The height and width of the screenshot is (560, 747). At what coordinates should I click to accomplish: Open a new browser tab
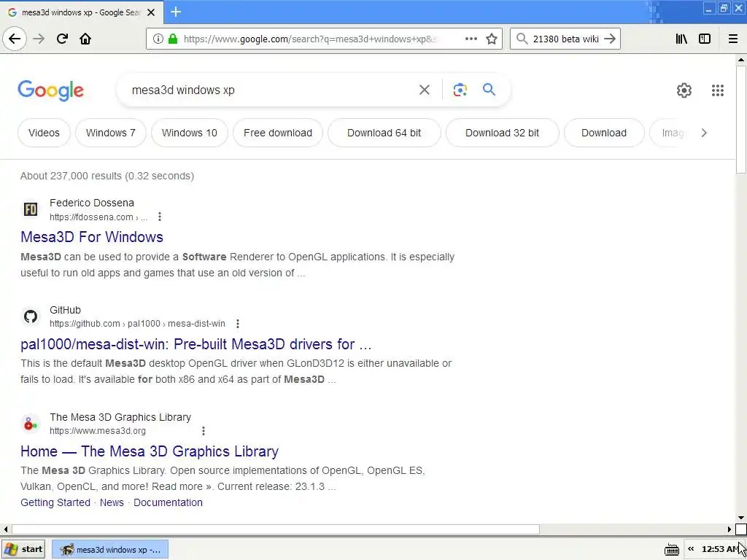[176, 12]
